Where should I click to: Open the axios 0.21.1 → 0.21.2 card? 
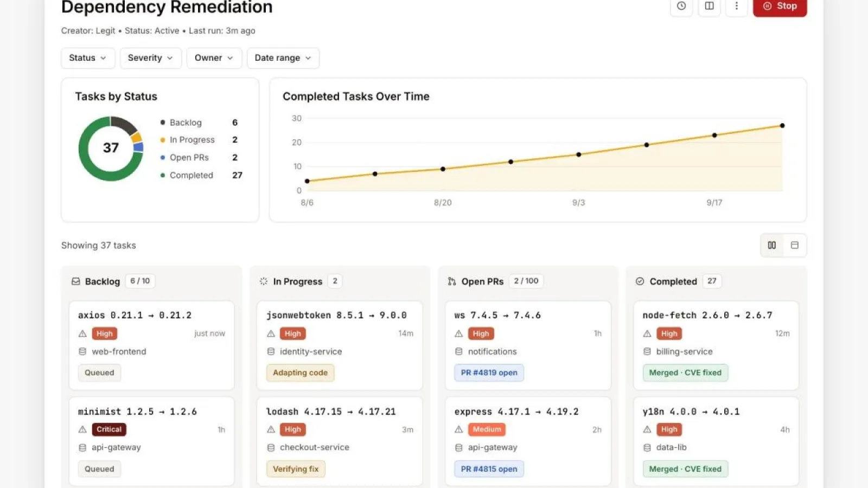tap(152, 345)
